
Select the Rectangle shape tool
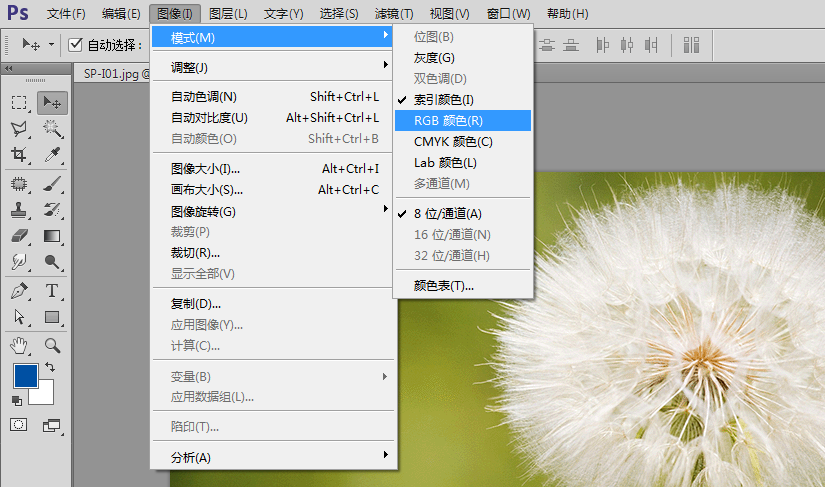pyautogui.click(x=52, y=317)
